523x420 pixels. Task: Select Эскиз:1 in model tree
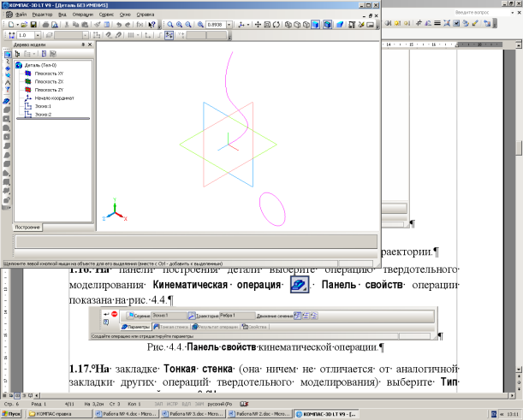(x=43, y=106)
